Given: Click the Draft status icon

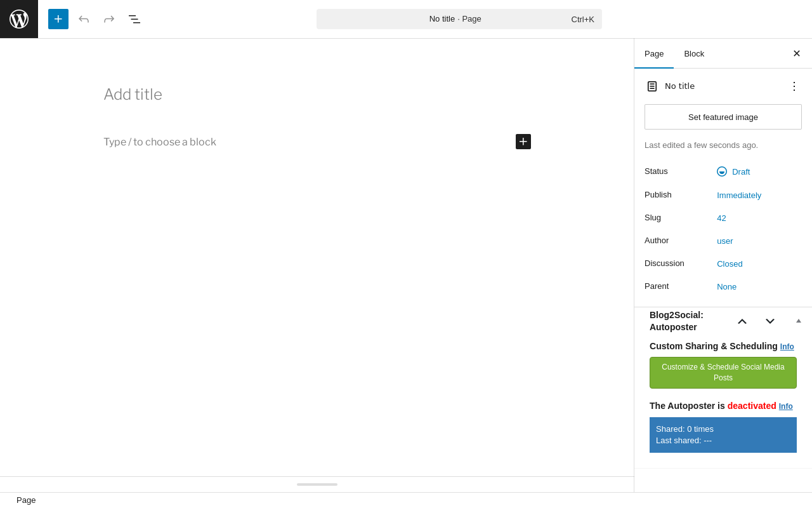Looking at the screenshot, I should [722, 171].
